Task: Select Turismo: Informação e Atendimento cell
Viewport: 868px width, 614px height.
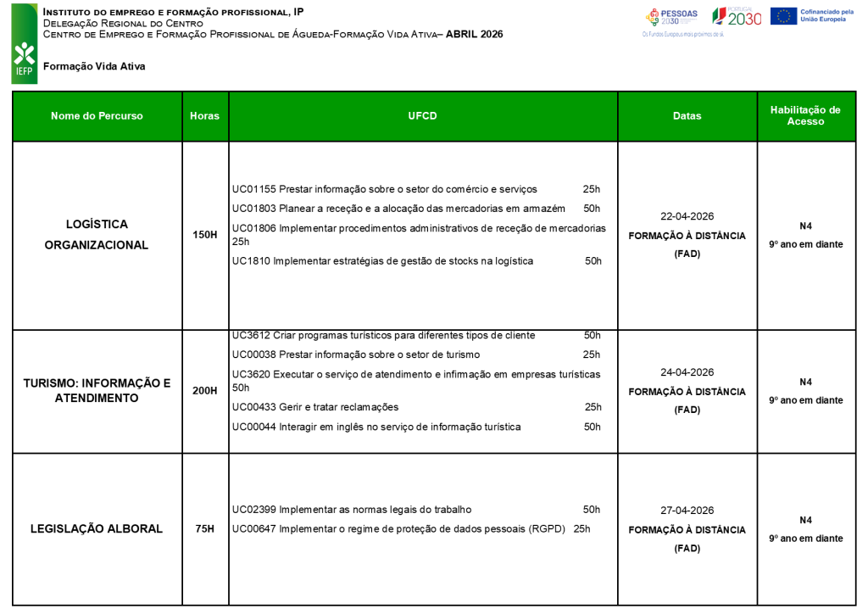Action: tap(97, 391)
